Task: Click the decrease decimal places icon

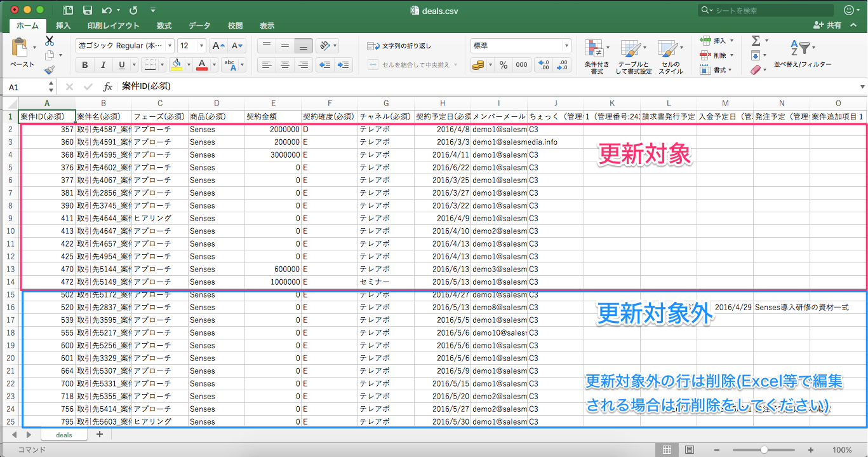Action: click(563, 65)
